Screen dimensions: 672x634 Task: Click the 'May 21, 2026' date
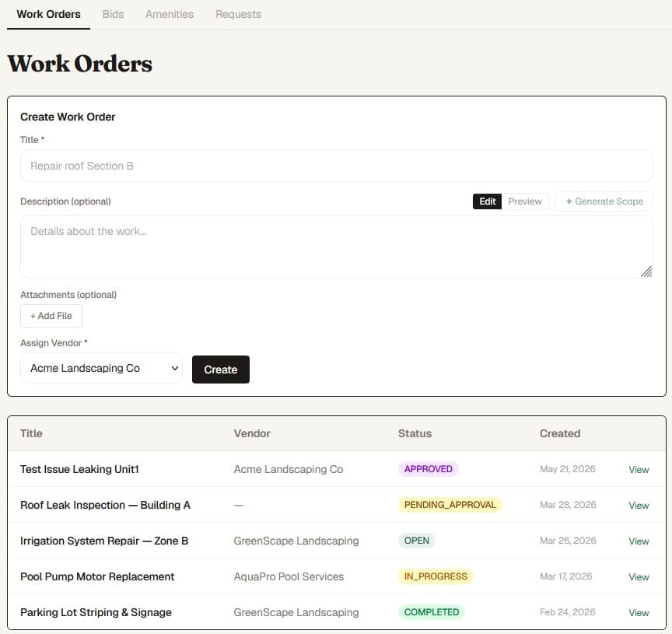[x=568, y=469]
